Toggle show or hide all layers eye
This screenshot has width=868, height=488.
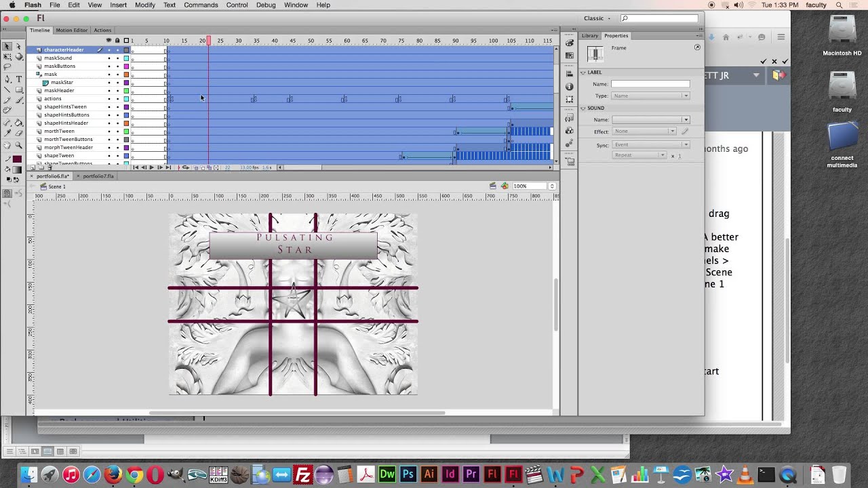(x=108, y=40)
